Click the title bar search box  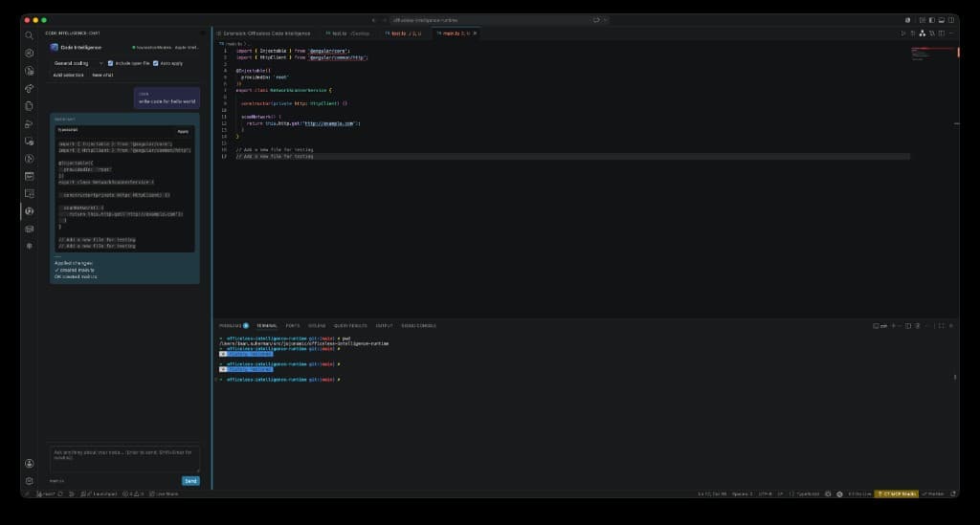[493, 20]
